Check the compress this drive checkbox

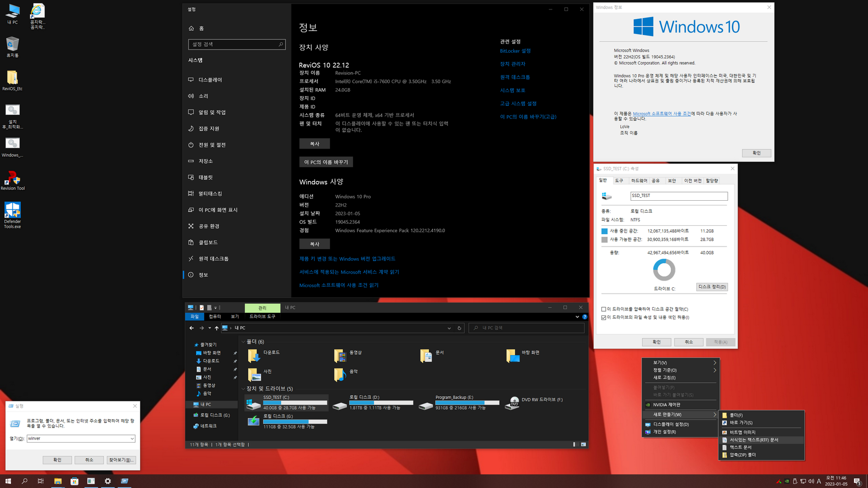point(604,309)
